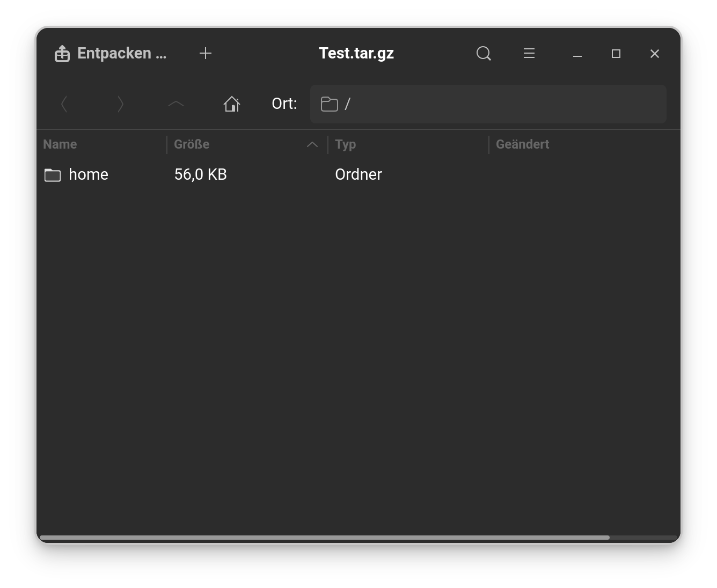Viewport: 717px width, 588px height.
Task: Navigate up one folder level
Action: coord(176,104)
